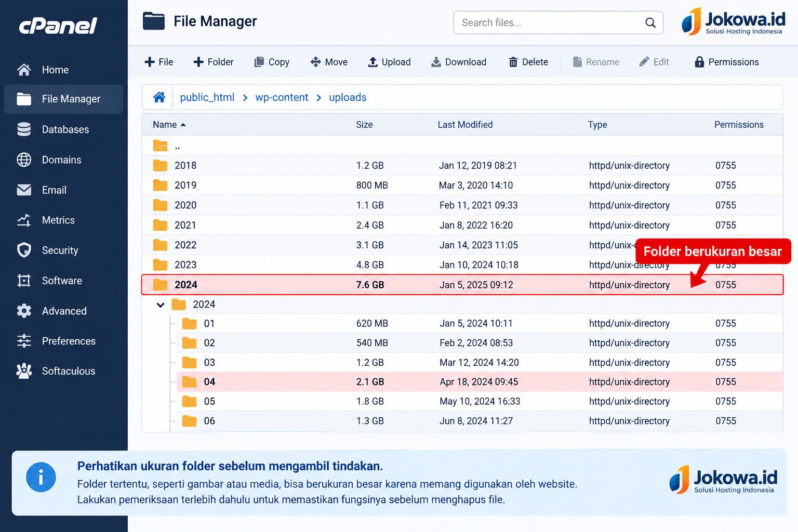
Task: Open Softaculous from the sidebar
Action: pyautogui.click(x=69, y=371)
